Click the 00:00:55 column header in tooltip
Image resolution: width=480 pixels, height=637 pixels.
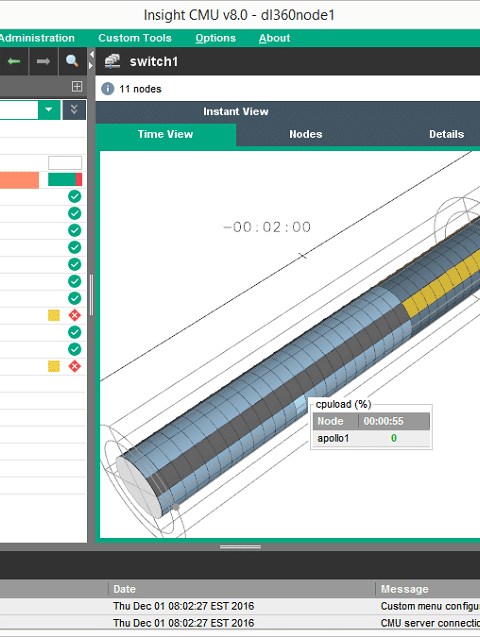point(394,421)
